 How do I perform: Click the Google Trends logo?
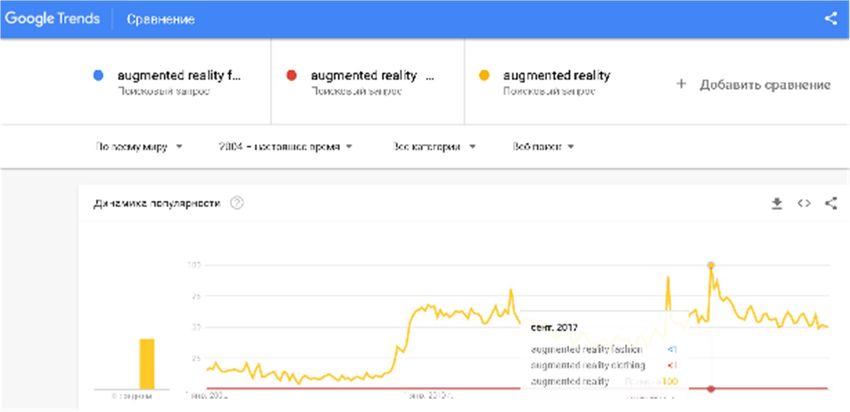click(x=53, y=19)
